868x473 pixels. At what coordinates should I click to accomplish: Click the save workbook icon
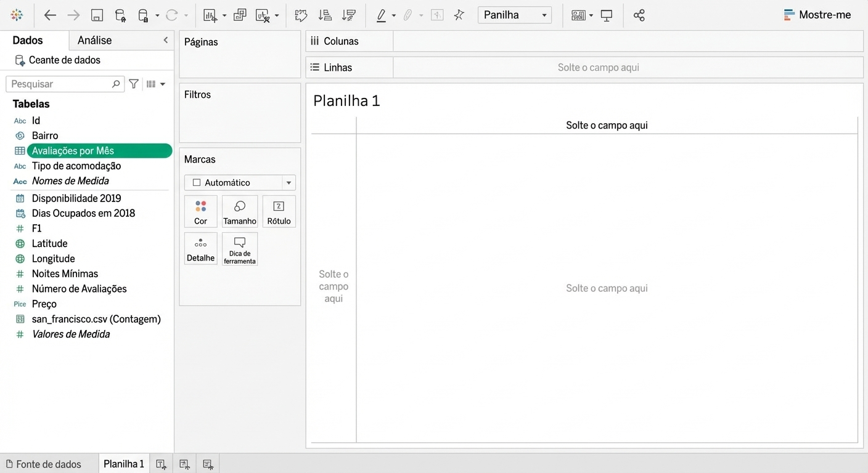97,15
